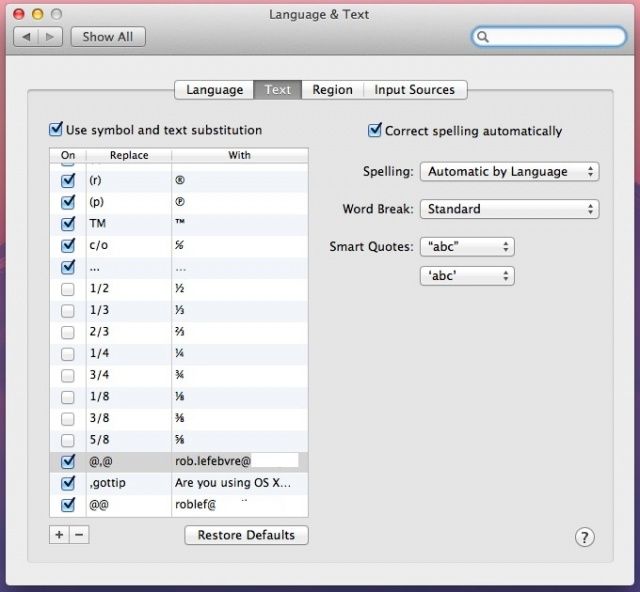
Task: Expand the Word Break dropdown
Action: pos(509,210)
